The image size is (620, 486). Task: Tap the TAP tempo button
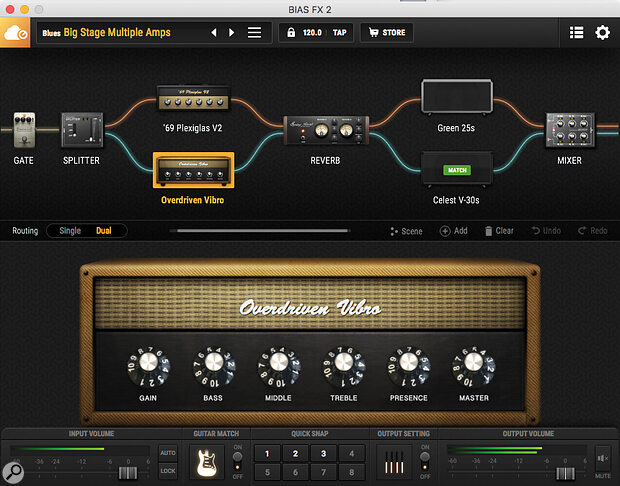[x=339, y=33]
